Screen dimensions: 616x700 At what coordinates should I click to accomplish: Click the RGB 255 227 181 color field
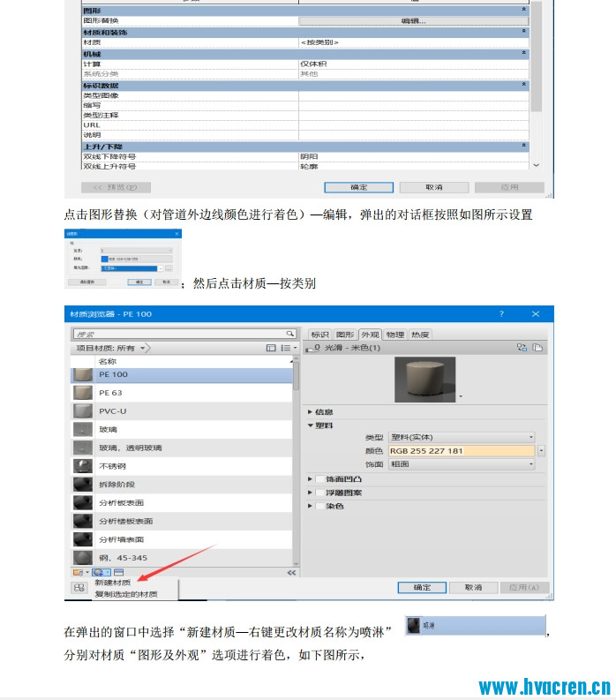(x=462, y=451)
